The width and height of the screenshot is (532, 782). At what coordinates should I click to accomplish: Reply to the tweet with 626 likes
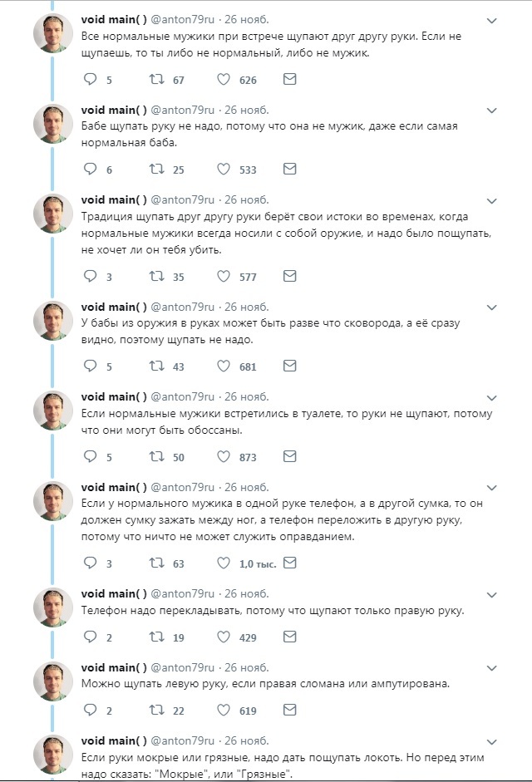91,80
